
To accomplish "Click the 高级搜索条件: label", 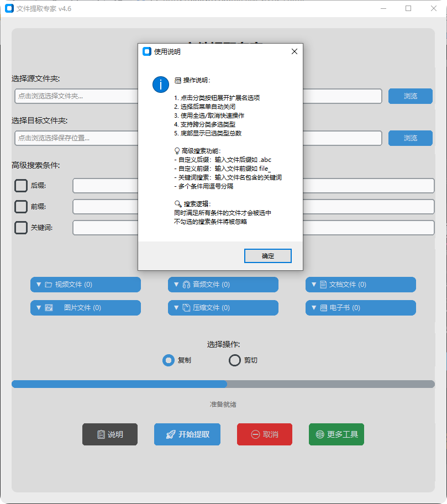I will point(36,165).
